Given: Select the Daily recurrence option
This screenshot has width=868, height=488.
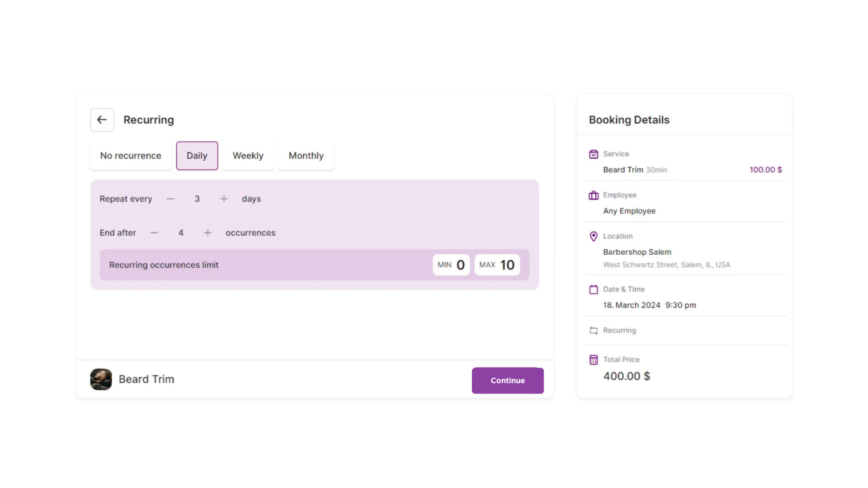Looking at the screenshot, I should coord(197,156).
